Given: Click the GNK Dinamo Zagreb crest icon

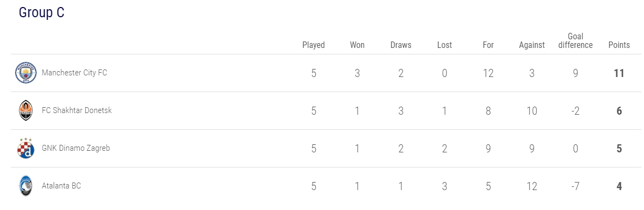Looking at the screenshot, I should (x=25, y=148).
